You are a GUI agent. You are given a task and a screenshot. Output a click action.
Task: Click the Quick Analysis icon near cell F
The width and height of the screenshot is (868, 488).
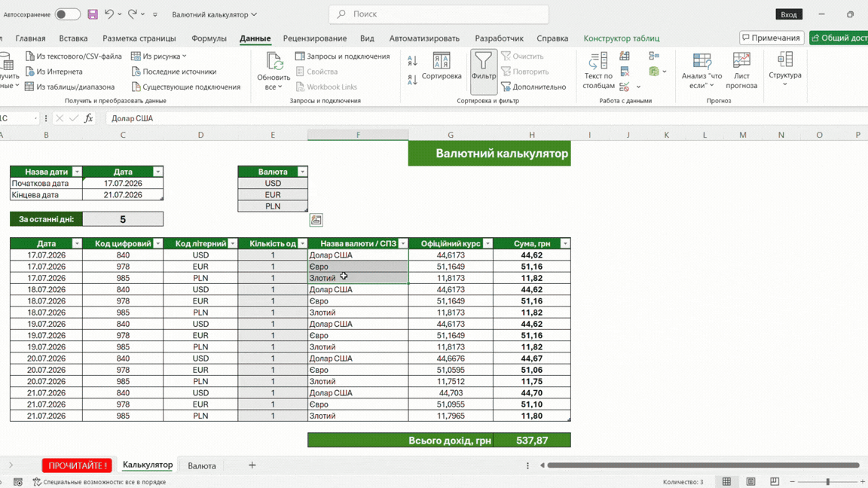point(316,220)
